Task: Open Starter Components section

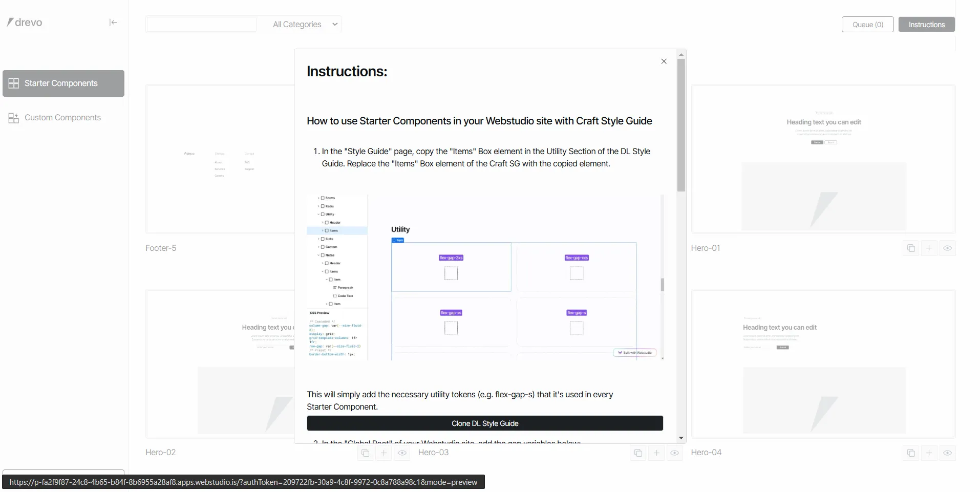Action: [63, 83]
